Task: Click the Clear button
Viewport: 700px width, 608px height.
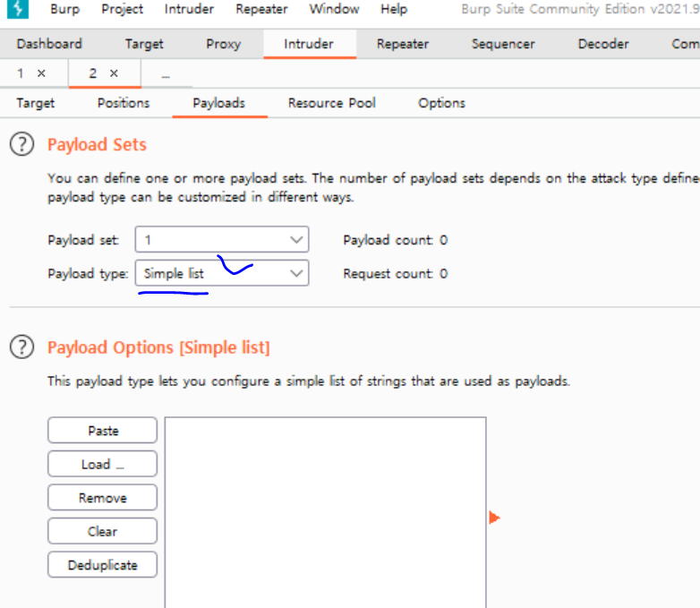Action: pos(103,531)
